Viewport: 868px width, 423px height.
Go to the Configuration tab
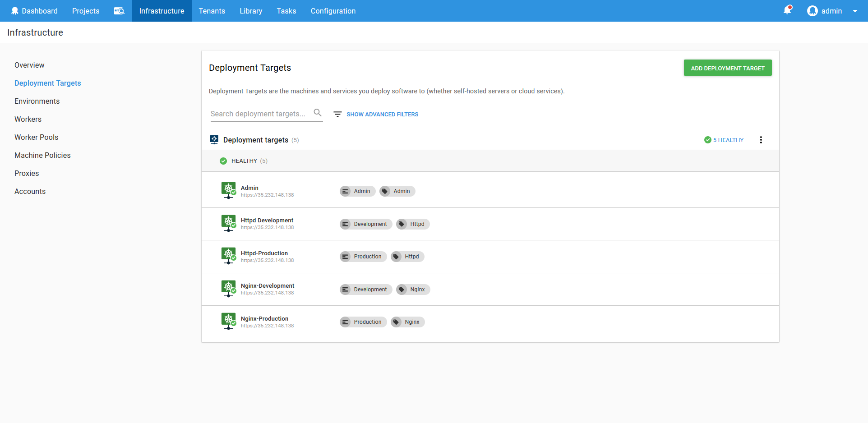(x=333, y=11)
